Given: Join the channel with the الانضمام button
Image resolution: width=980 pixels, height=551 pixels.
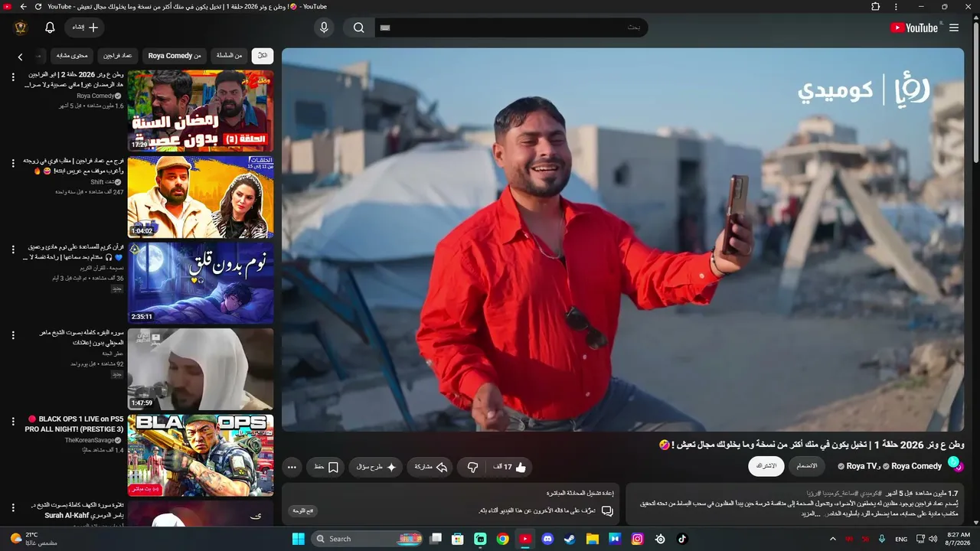Looking at the screenshot, I should [x=807, y=466].
